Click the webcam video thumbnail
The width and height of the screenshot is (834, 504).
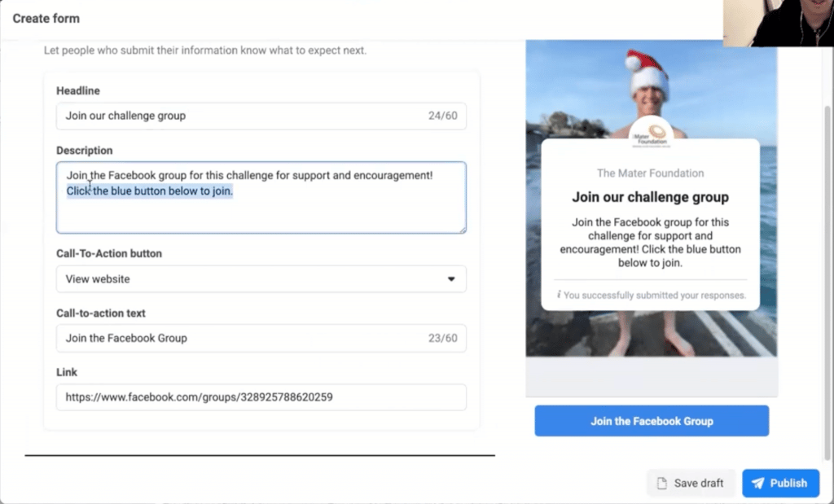click(x=778, y=23)
